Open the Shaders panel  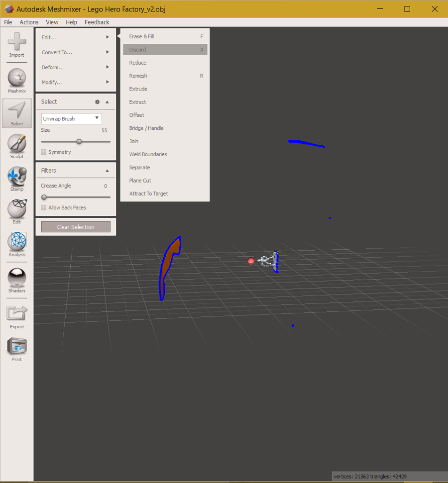(x=16, y=281)
